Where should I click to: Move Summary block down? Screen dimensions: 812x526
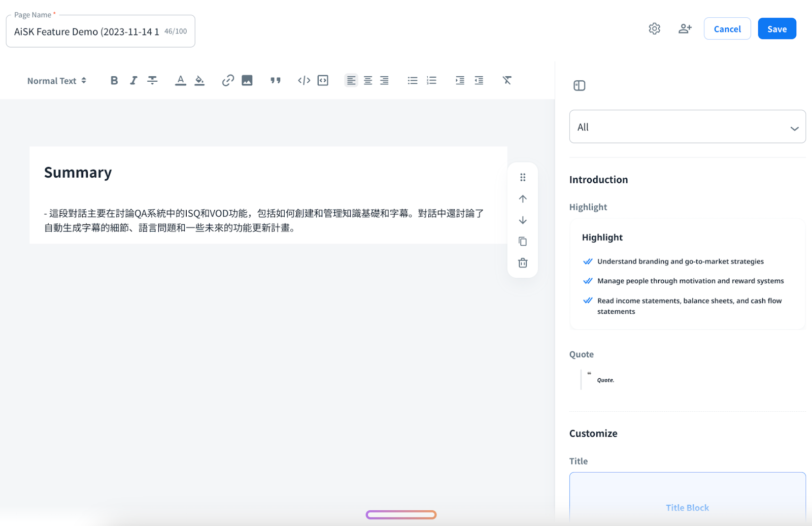click(x=523, y=220)
